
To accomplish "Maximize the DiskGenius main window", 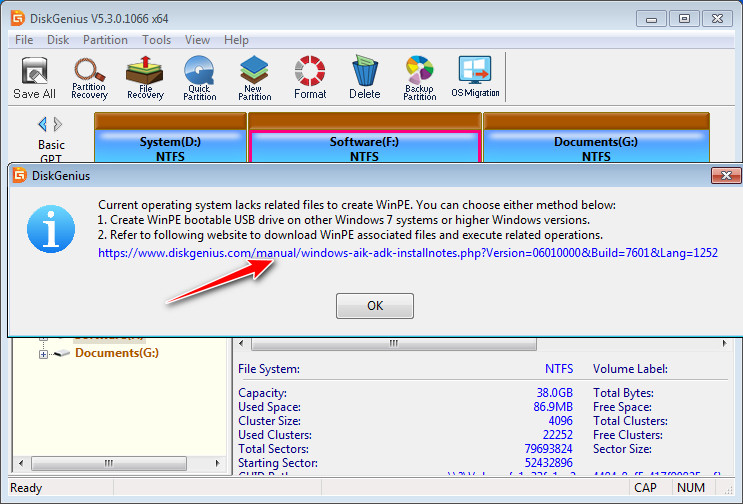I will coord(684,19).
